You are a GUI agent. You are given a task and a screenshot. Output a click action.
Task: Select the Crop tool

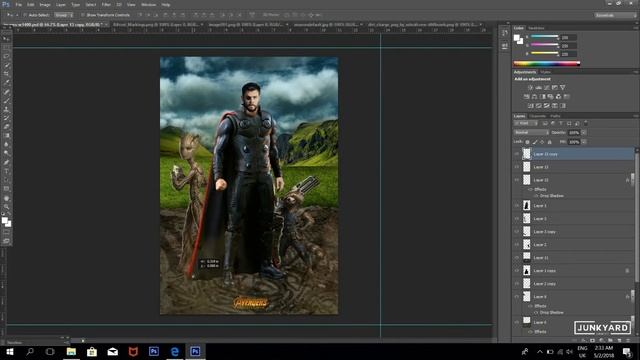pyautogui.click(x=7, y=74)
